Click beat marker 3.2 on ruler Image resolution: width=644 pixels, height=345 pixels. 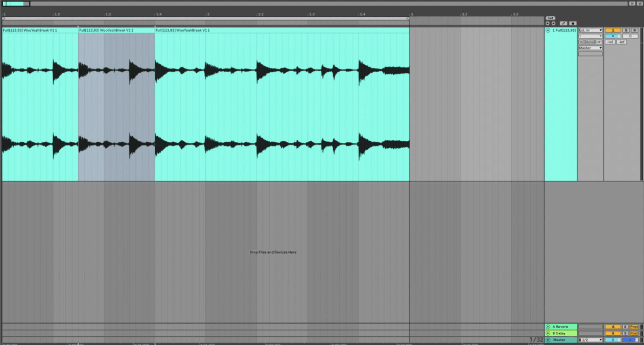click(464, 14)
